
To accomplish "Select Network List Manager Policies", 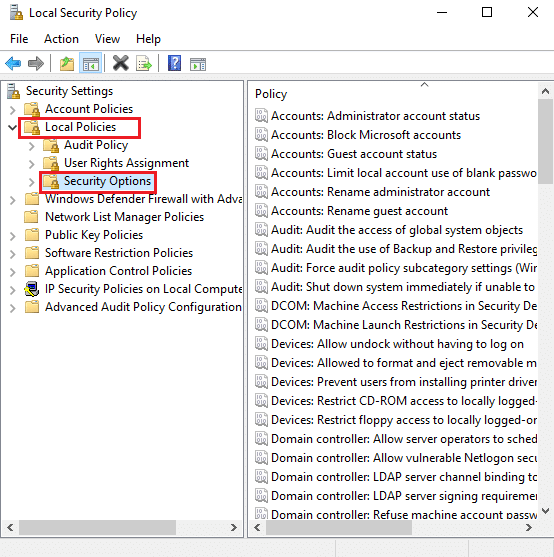I will [124, 217].
